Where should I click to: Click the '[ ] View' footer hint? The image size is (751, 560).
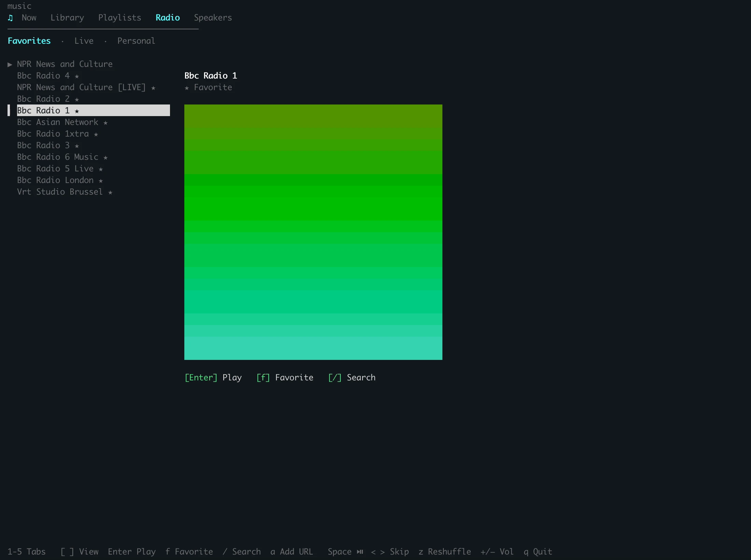[x=79, y=552]
